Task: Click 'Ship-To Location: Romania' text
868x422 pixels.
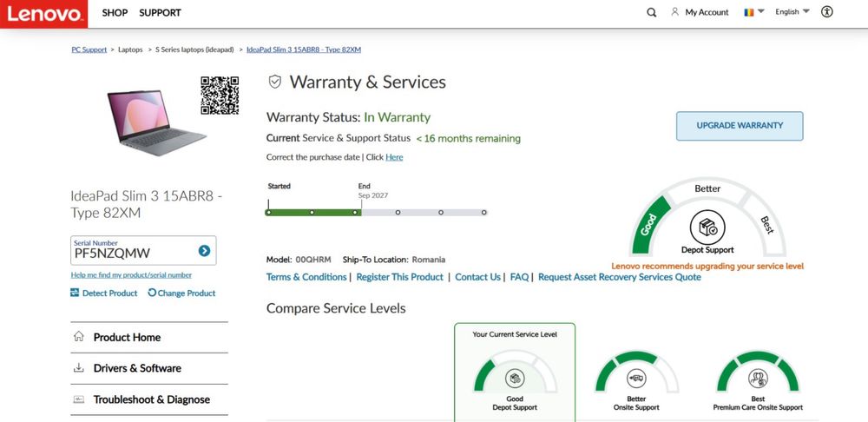Action: click(394, 259)
